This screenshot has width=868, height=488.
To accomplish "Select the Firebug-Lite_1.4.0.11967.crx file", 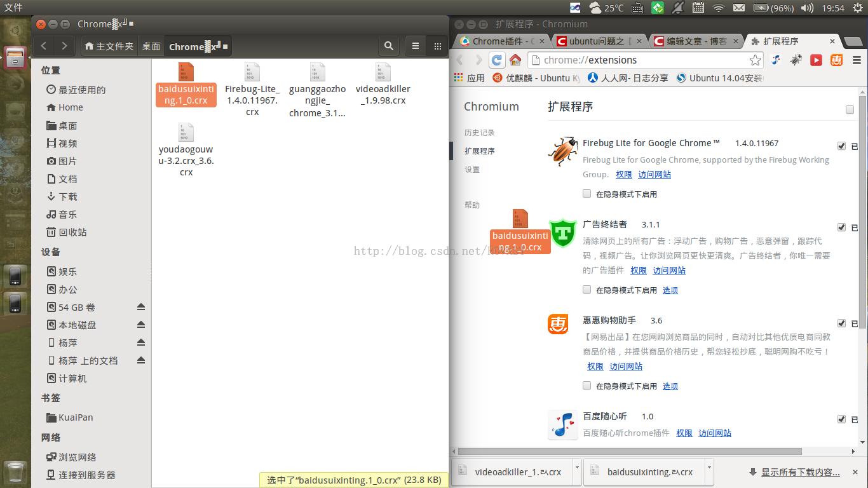I will (252, 90).
